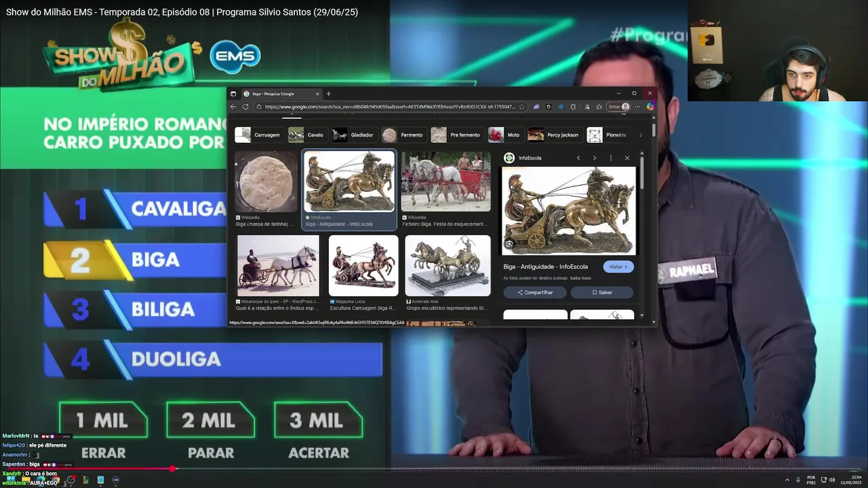The height and width of the screenshot is (488, 868).
Task: Open Wikipedia flour dough Biga thumbnail
Action: 266,182
